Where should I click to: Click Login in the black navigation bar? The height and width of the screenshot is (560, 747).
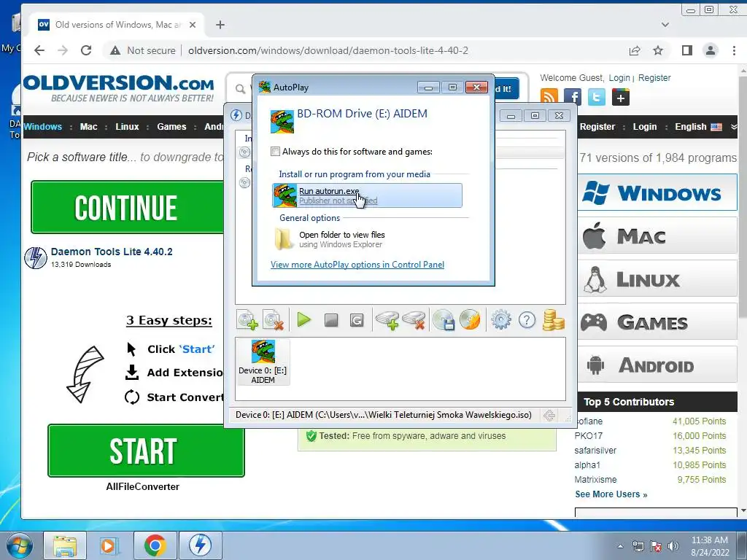pyautogui.click(x=645, y=127)
